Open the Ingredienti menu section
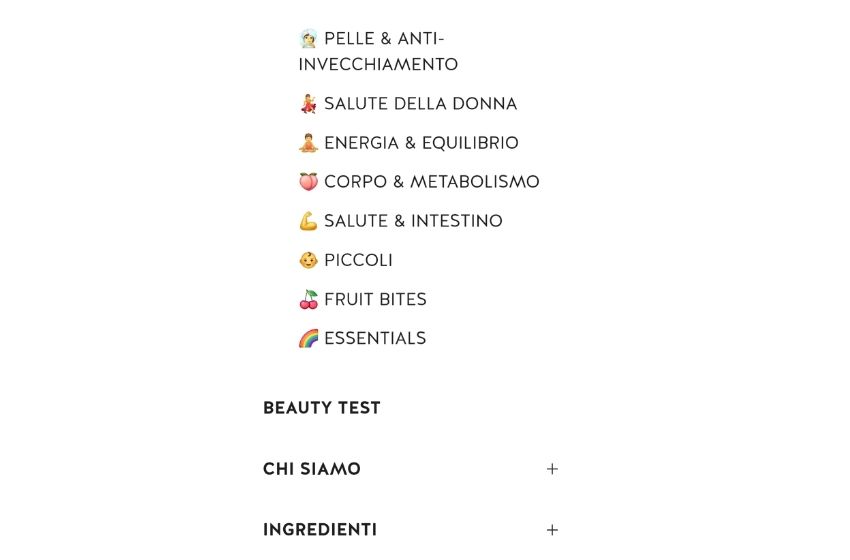The width and height of the screenshot is (850, 560). (x=320, y=530)
